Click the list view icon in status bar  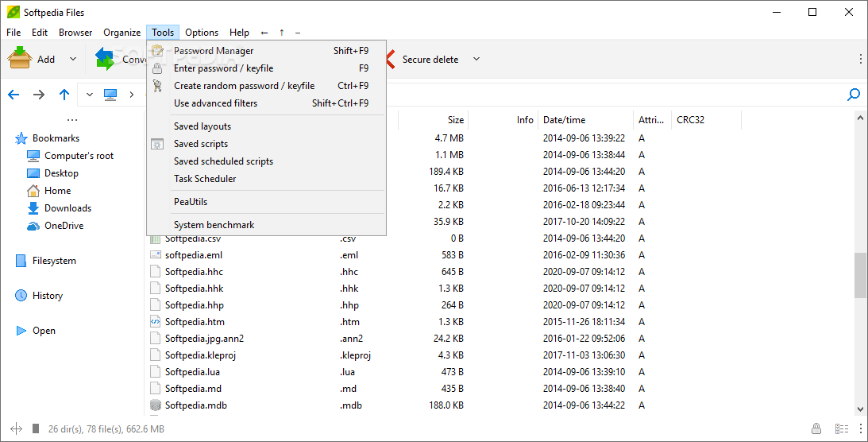coord(842,428)
